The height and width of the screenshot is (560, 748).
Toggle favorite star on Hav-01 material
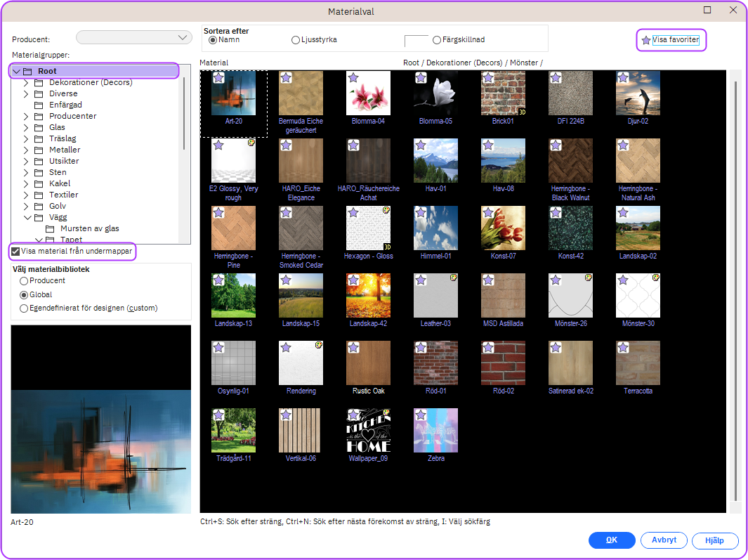click(421, 145)
